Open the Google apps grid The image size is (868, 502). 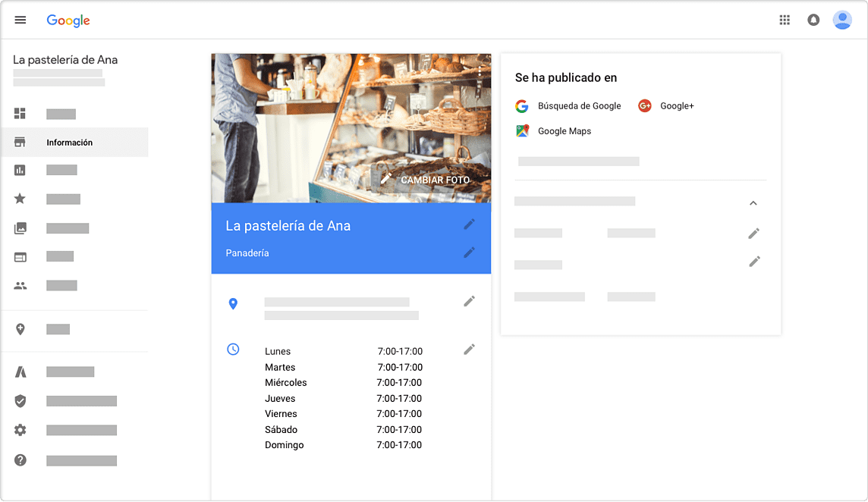[785, 20]
